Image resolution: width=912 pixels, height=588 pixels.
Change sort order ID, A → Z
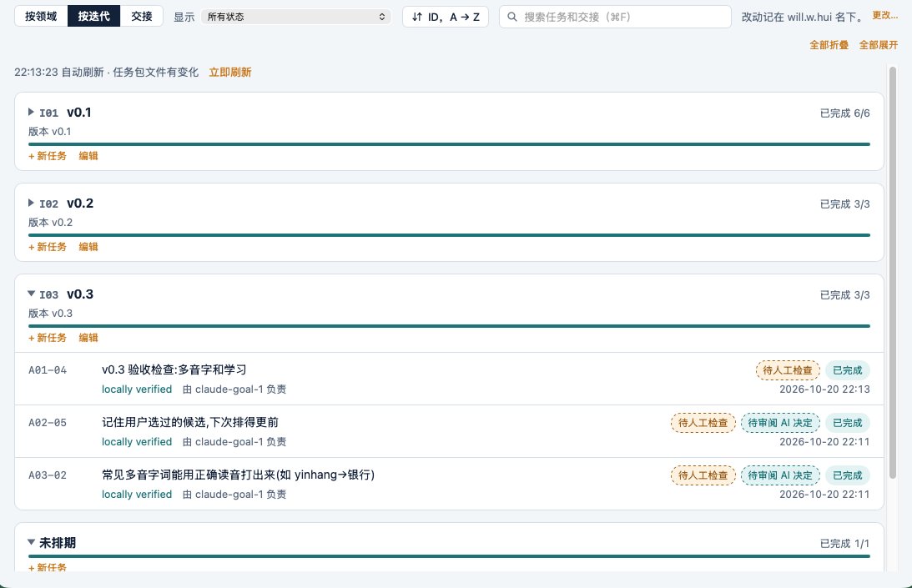[446, 17]
